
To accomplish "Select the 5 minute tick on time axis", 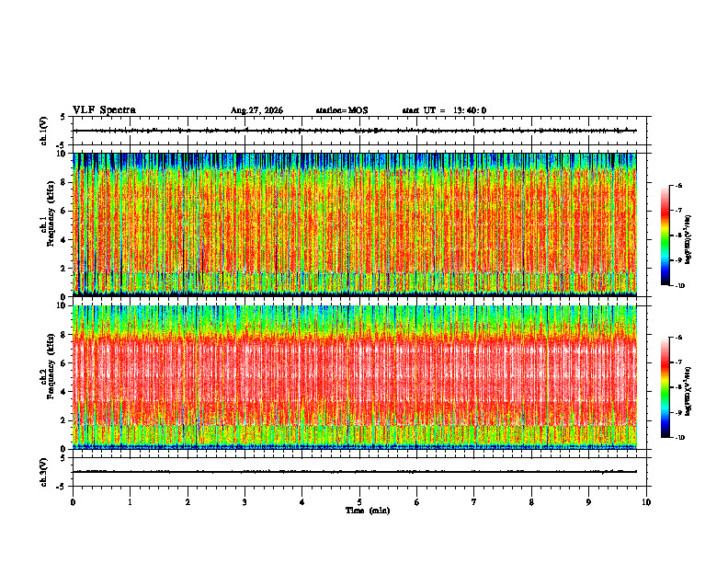I will tap(359, 502).
